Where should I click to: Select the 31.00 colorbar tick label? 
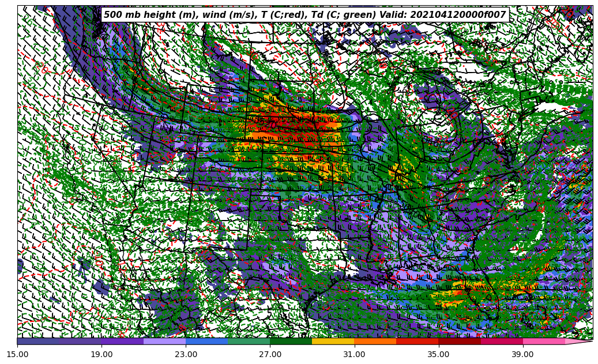click(x=355, y=355)
